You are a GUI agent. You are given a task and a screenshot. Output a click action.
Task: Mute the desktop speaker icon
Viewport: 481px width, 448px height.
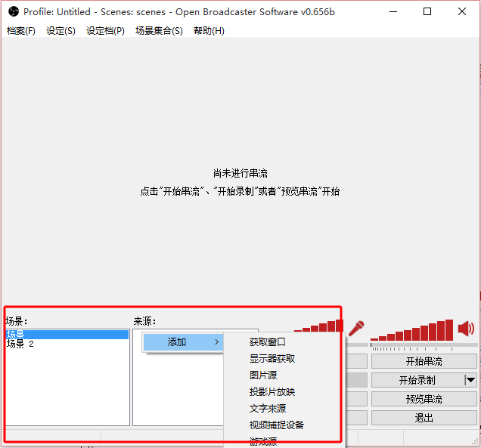click(467, 329)
